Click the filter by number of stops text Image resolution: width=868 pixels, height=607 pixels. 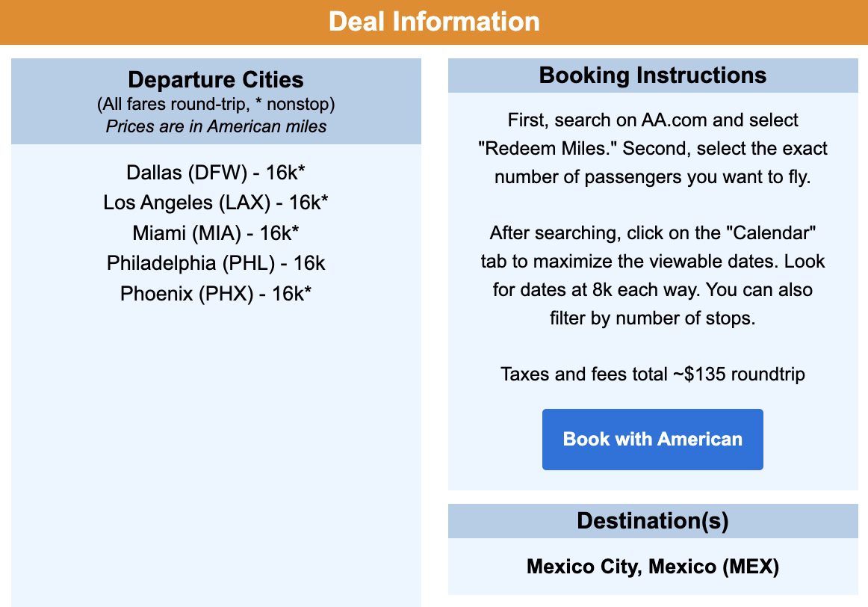click(652, 318)
